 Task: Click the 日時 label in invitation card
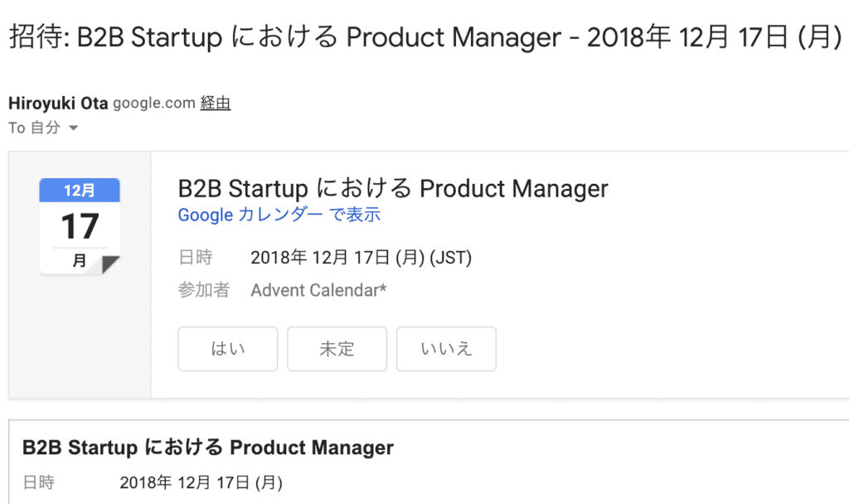click(x=196, y=258)
